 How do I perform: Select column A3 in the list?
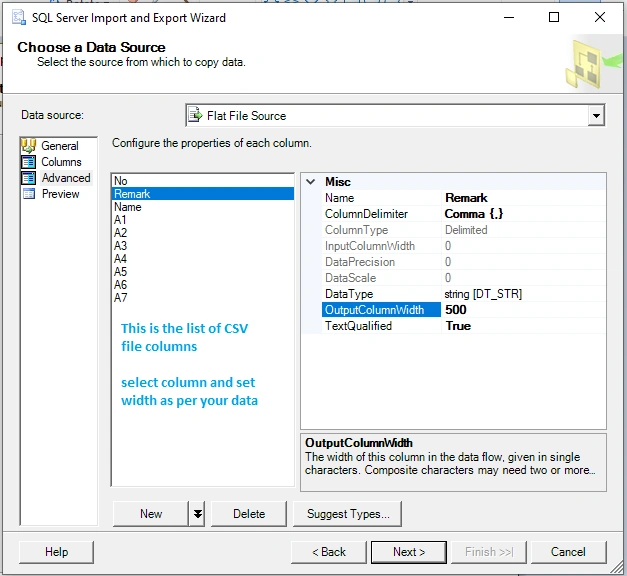pos(202,246)
